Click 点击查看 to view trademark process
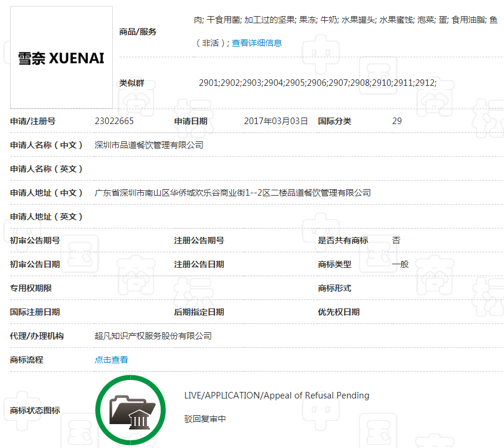Viewport: 504px width, 448px height. pyautogui.click(x=111, y=360)
